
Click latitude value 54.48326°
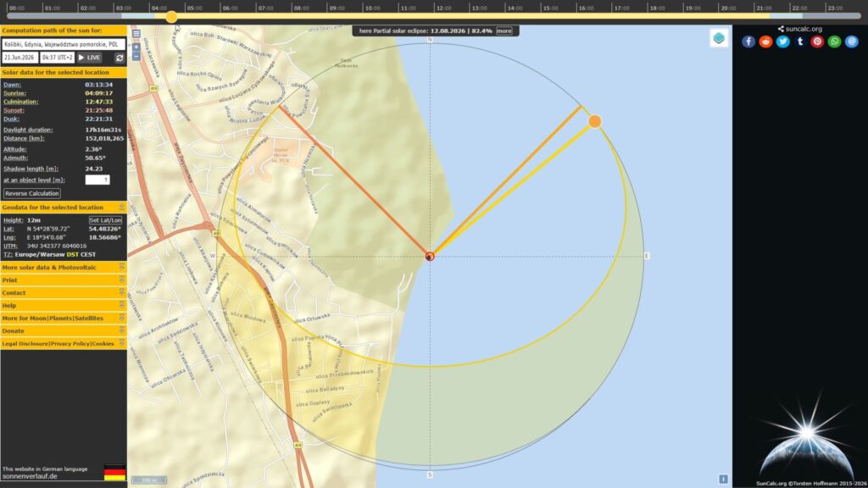click(104, 229)
